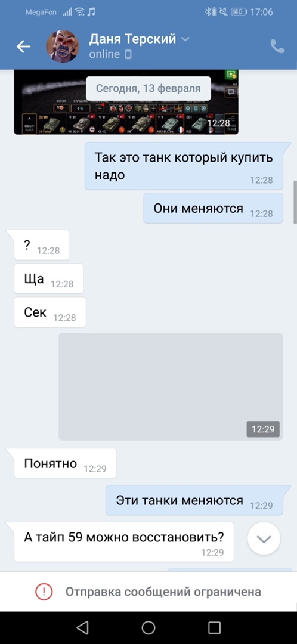Select the message "Так это танк который купить надо"
This screenshot has height=644, width=297.
(x=184, y=166)
